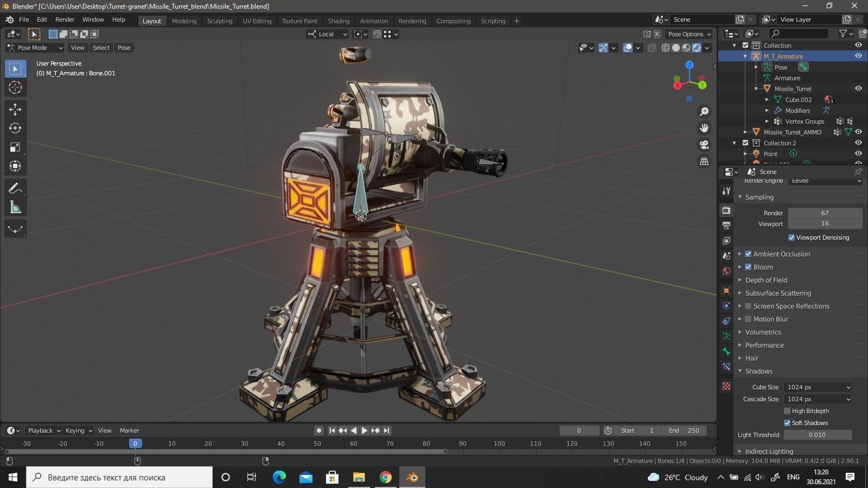Switch to wireframe viewport shading

tap(666, 48)
